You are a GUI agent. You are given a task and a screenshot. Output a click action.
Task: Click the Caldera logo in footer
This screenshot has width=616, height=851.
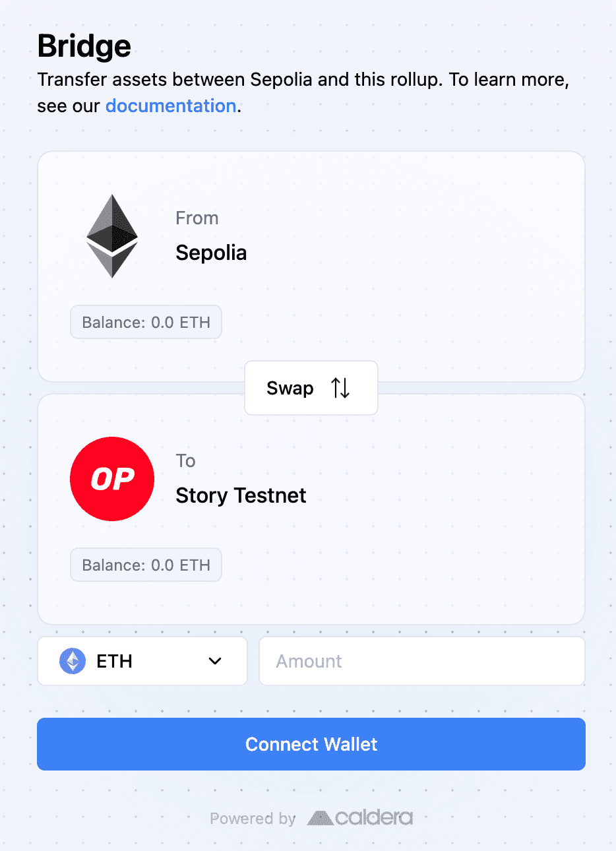(360, 818)
